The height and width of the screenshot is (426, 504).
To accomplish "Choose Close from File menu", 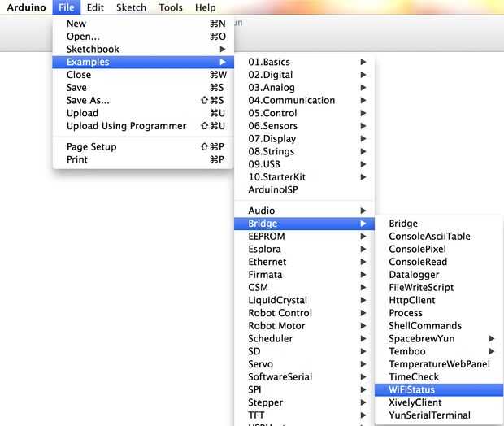I will (143, 75).
